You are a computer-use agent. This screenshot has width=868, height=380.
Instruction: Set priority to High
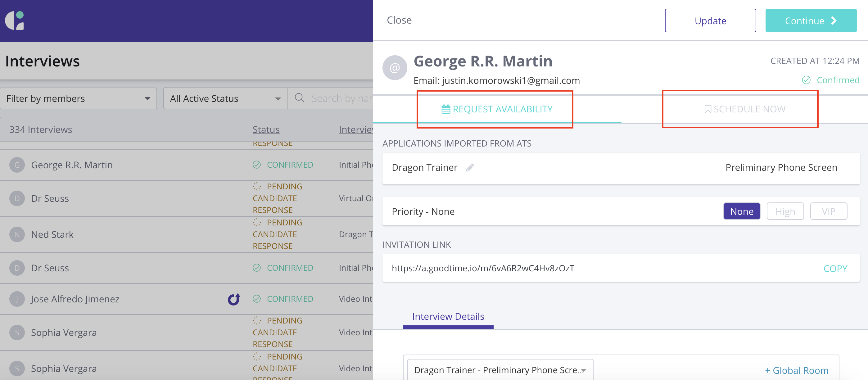click(x=785, y=211)
